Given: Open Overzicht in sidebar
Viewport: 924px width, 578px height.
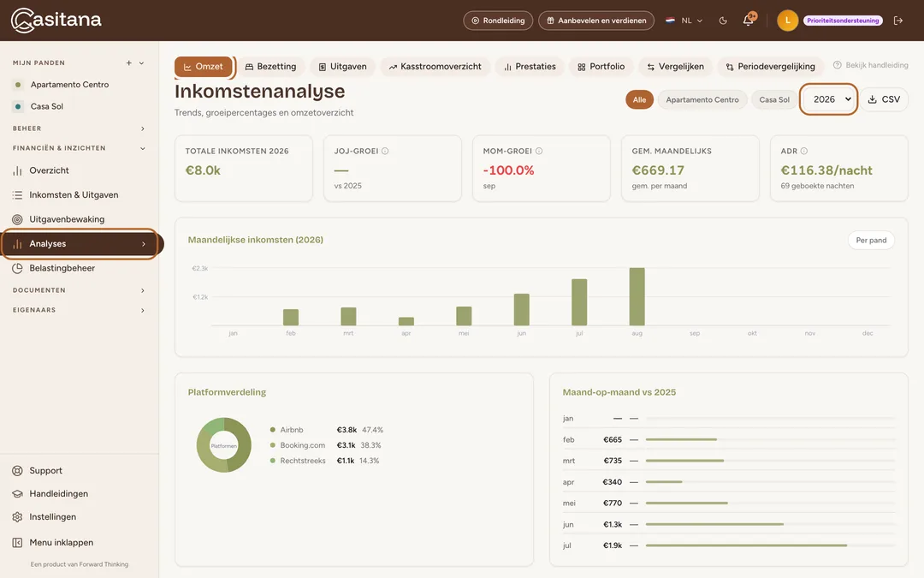Looking at the screenshot, I should (x=49, y=170).
